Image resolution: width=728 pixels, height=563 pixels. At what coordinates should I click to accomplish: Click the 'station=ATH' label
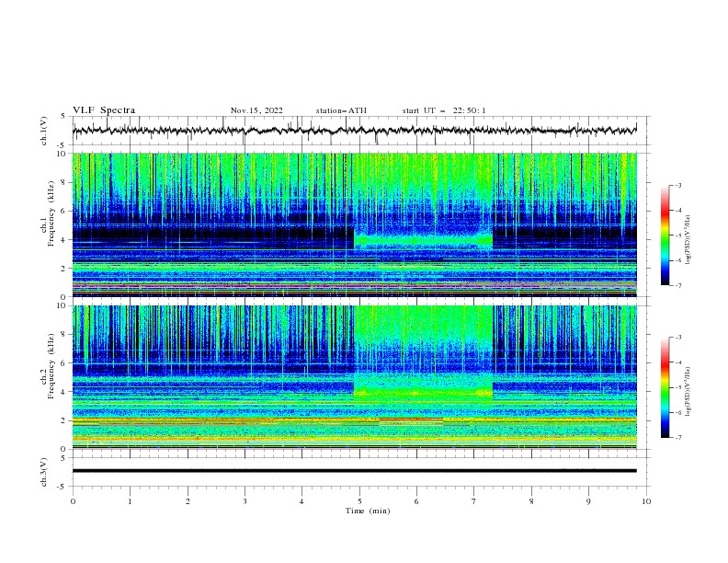coord(341,110)
